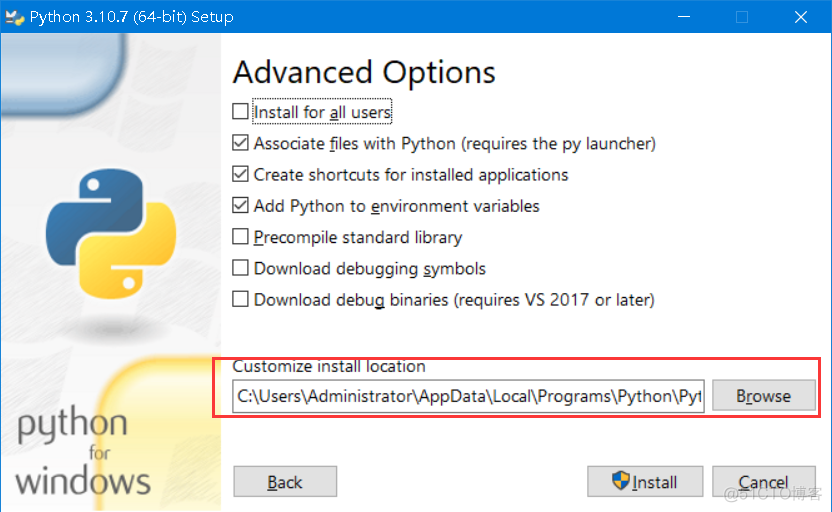Enable "Install for all users" checkbox

point(240,112)
